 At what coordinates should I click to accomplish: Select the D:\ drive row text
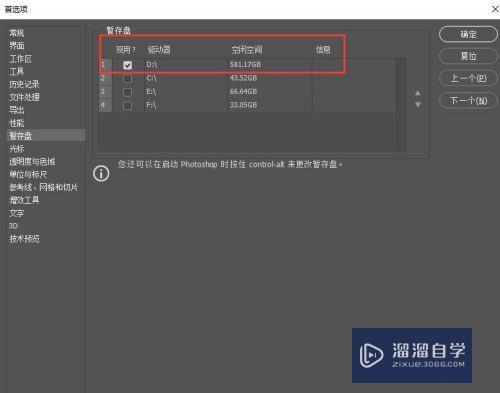tap(152, 64)
